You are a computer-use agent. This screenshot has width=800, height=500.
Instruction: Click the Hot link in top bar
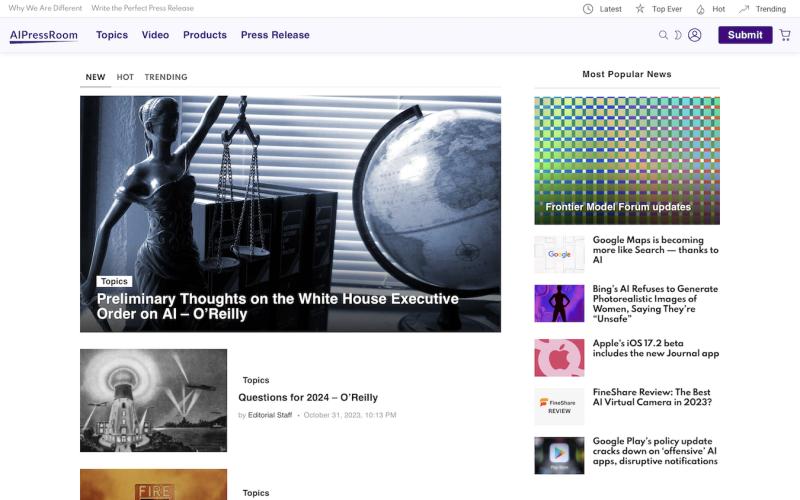718,9
